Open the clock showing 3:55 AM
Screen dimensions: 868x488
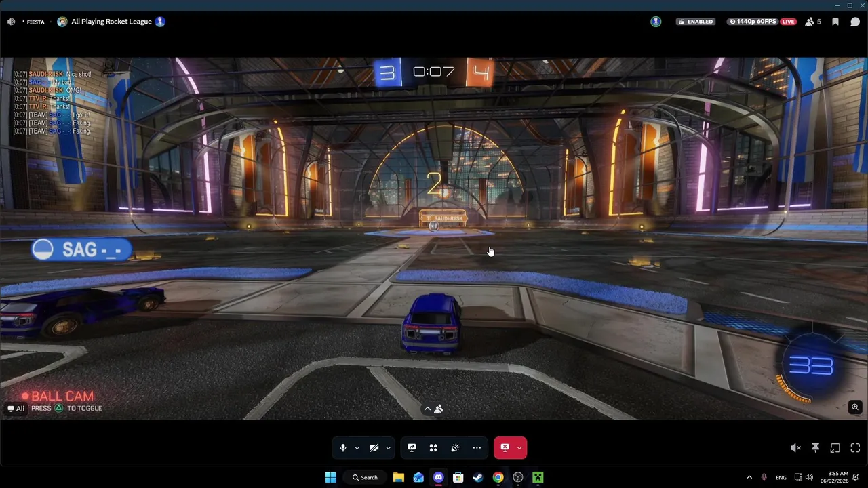click(x=834, y=477)
